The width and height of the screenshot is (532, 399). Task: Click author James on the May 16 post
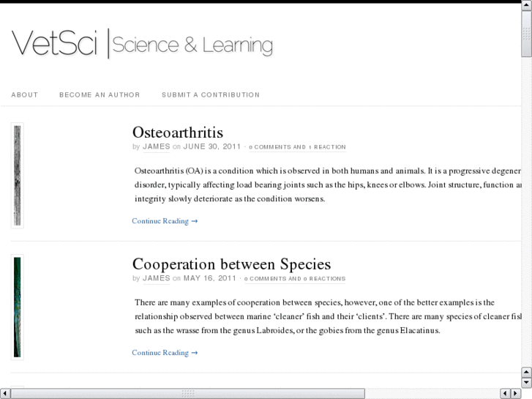156,278
